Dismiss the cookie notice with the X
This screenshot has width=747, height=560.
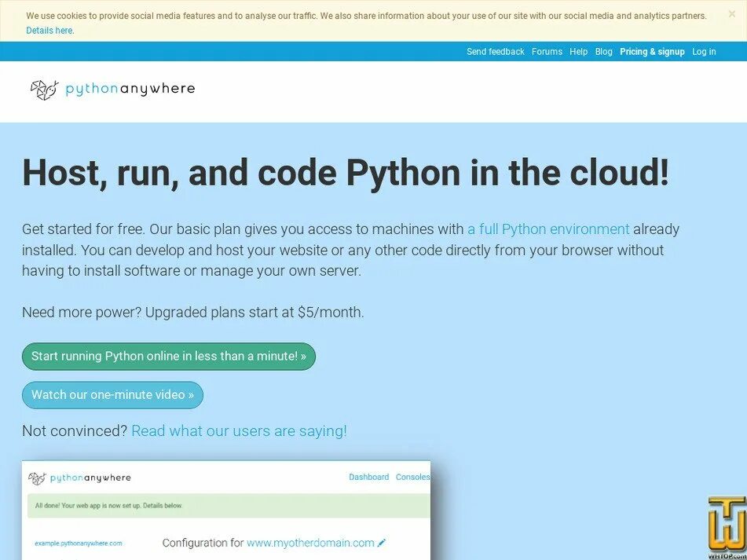coord(732,14)
